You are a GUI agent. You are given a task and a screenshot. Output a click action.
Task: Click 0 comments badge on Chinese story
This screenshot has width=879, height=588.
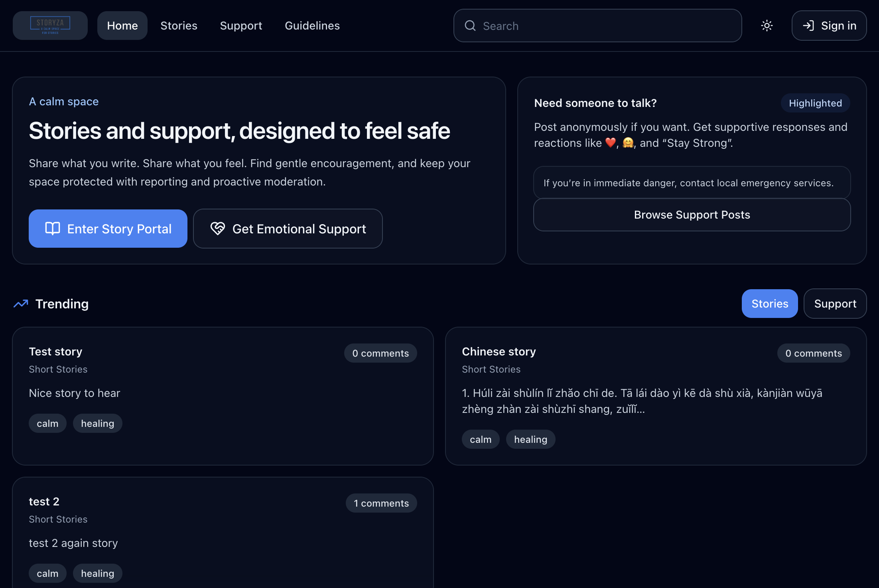click(814, 353)
